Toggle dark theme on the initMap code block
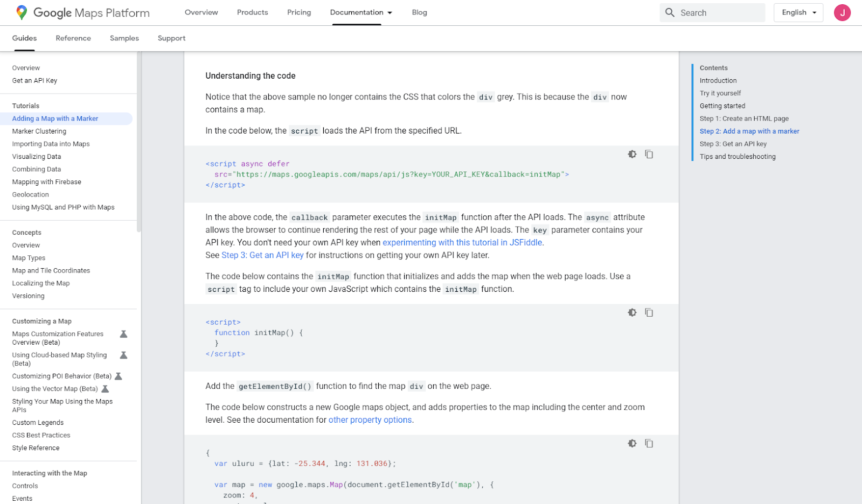Image resolution: width=862 pixels, height=504 pixels. tap(631, 312)
